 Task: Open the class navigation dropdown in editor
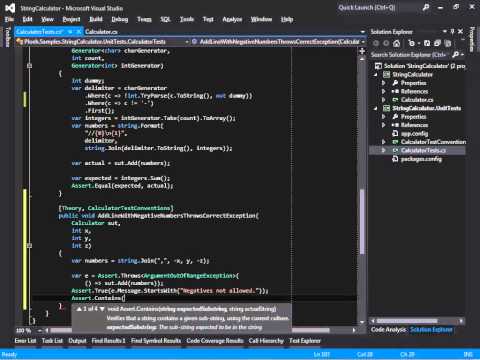pyautogui.click(x=187, y=42)
